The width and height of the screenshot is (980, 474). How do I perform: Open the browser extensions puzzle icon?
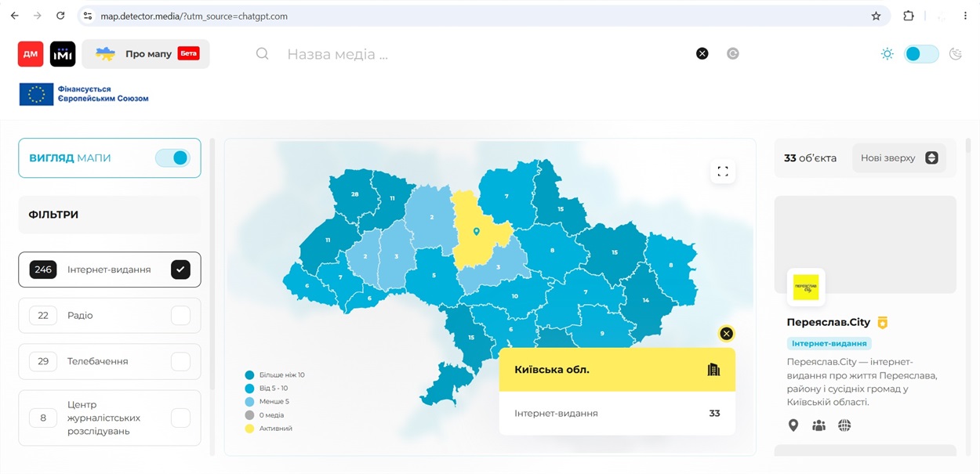[x=909, y=16]
